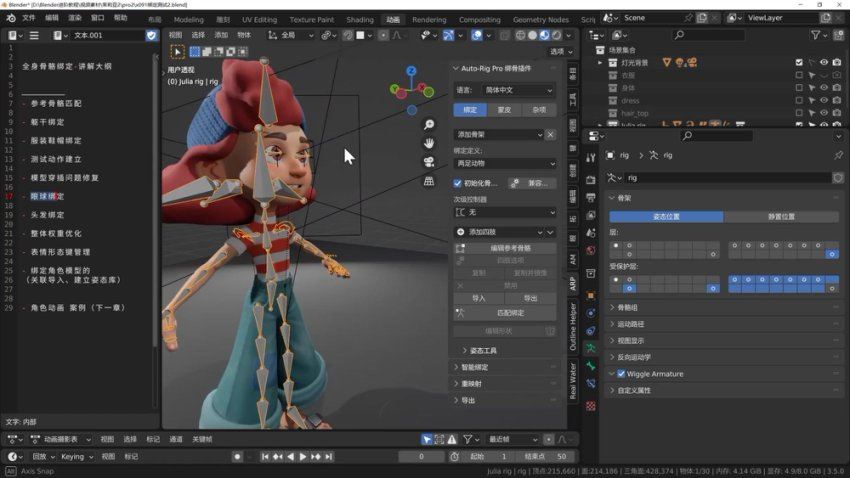Open the Bone properties tab icon
This screenshot has width=850, height=478.
pyautogui.click(x=591, y=366)
